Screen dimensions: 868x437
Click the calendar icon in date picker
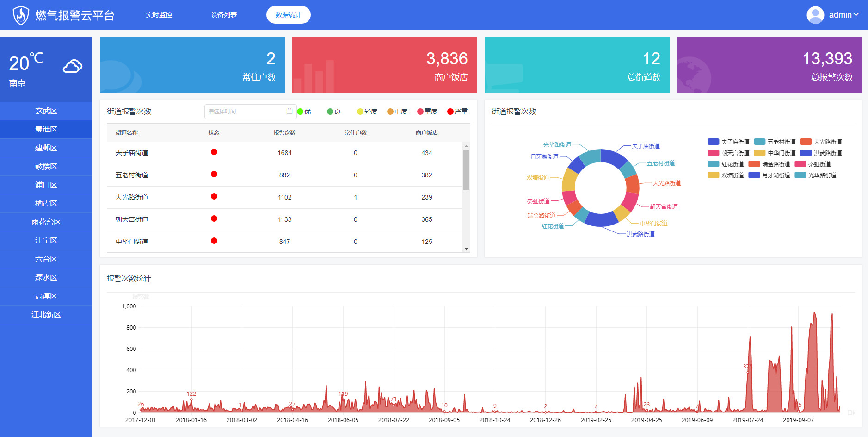point(289,112)
